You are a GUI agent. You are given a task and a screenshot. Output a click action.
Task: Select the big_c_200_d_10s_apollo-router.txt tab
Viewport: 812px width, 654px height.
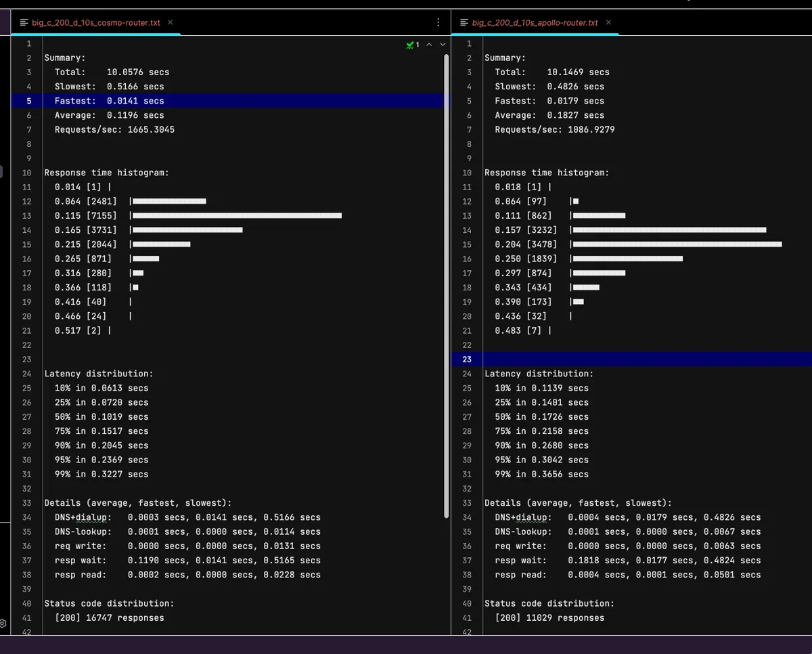pyautogui.click(x=535, y=22)
